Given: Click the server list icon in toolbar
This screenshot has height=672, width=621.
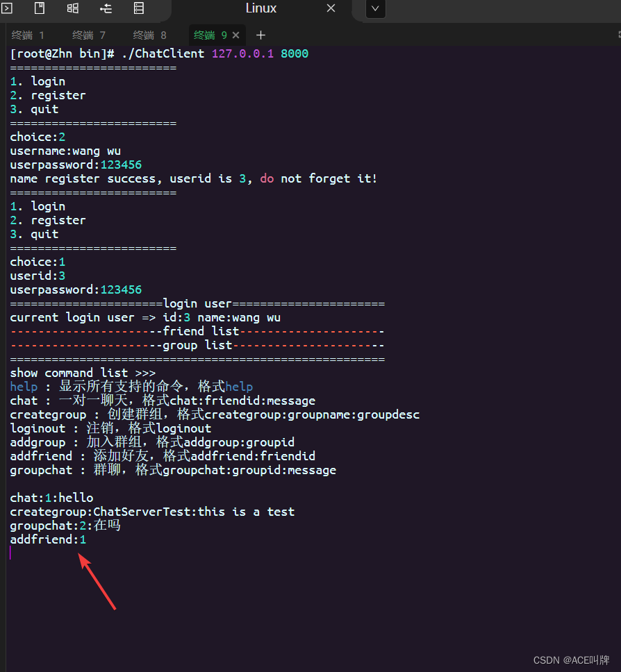Looking at the screenshot, I should click(139, 8).
